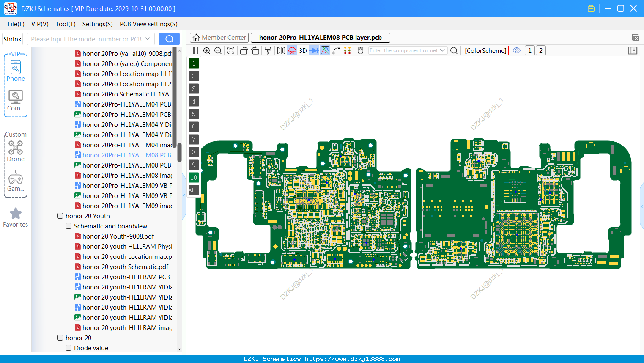The height and width of the screenshot is (363, 644).
Task: Select the curved route tool
Action: [337, 50]
